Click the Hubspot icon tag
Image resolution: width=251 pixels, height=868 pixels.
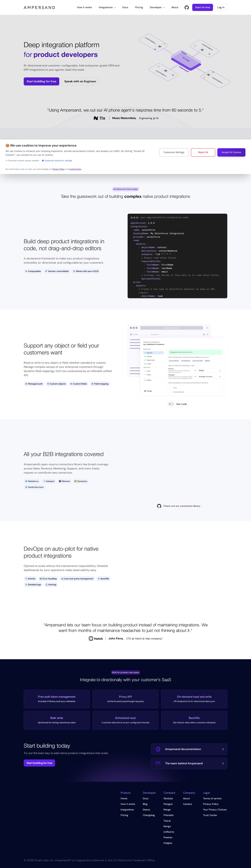pos(44,481)
